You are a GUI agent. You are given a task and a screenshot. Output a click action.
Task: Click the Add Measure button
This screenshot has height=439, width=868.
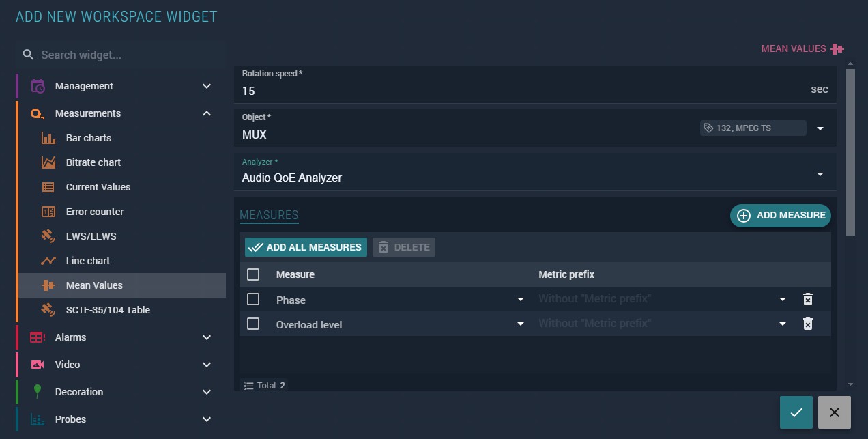click(781, 215)
